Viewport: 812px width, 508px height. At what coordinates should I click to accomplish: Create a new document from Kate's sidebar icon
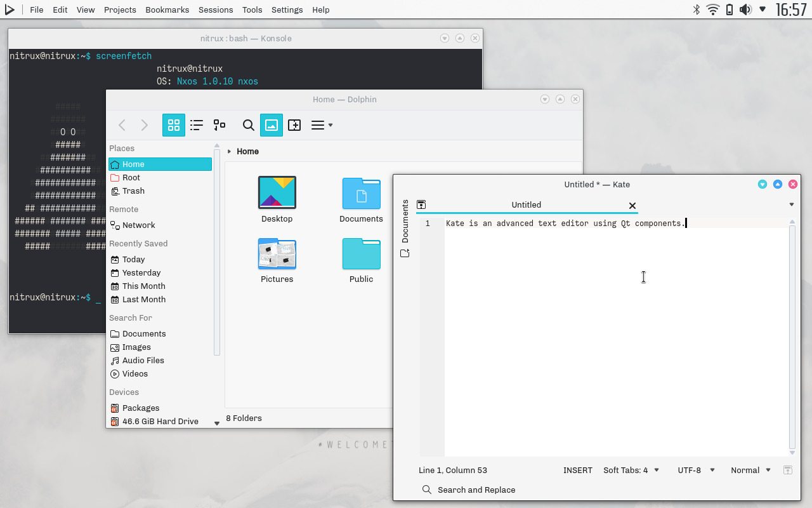(x=405, y=252)
